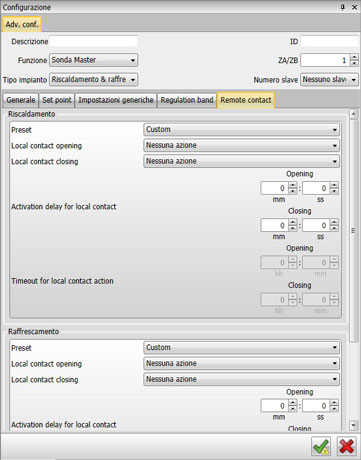This screenshot has width=361, height=460.
Task: Open Raffrescamento Local contact closing dropdown
Action: [x=241, y=379]
